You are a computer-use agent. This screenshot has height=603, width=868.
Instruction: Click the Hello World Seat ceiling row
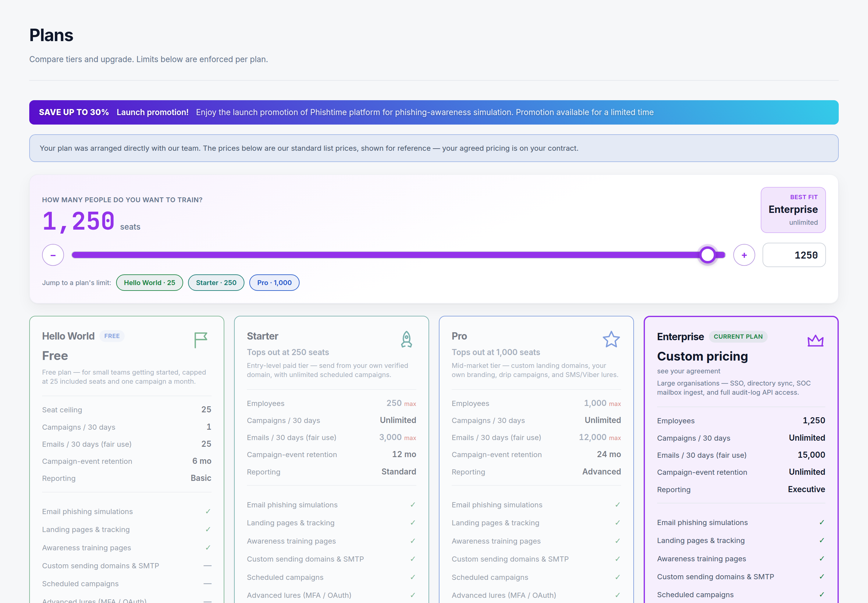pos(127,410)
